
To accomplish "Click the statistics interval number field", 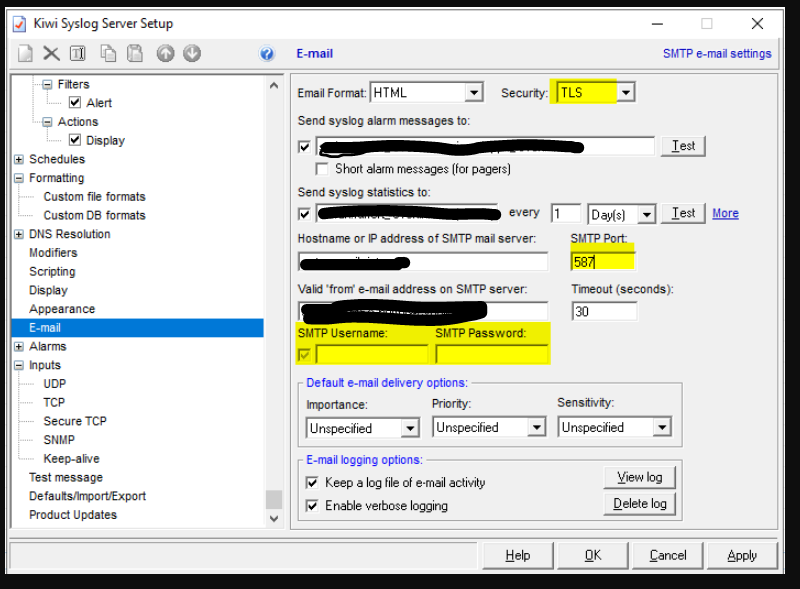I will [566, 213].
